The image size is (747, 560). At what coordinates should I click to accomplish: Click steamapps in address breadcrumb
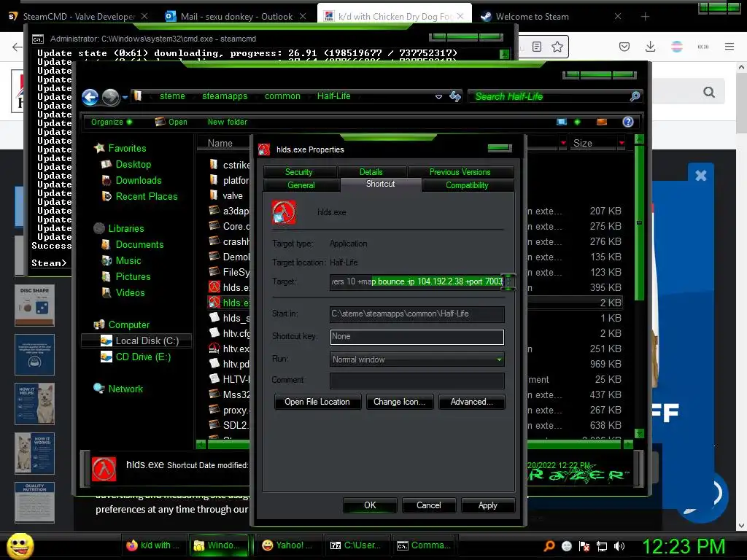tap(225, 96)
